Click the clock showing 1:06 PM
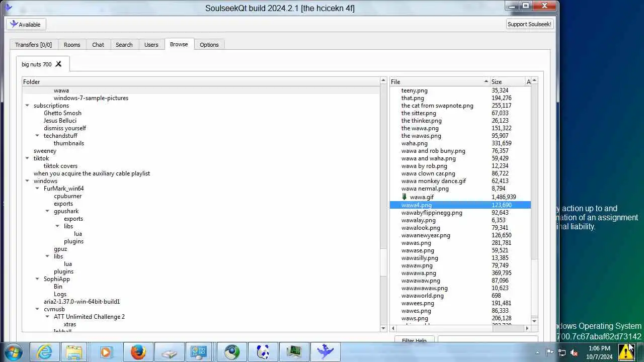The width and height of the screenshot is (644, 362). coord(599,348)
